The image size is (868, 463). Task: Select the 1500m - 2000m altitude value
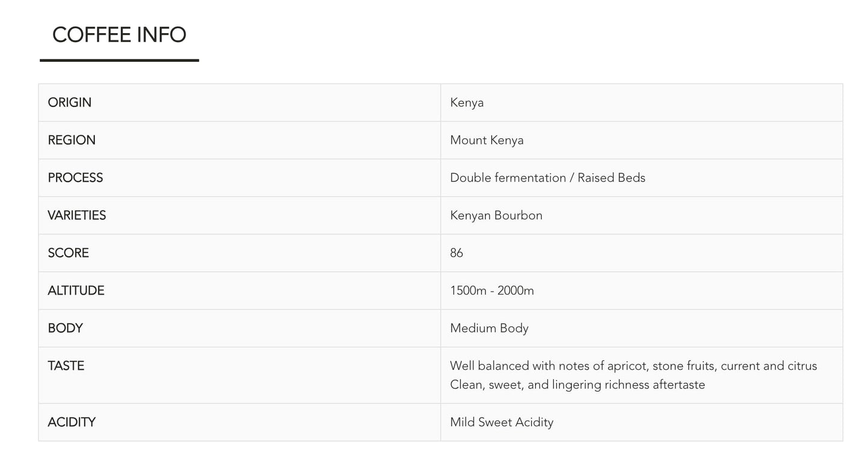(x=491, y=290)
